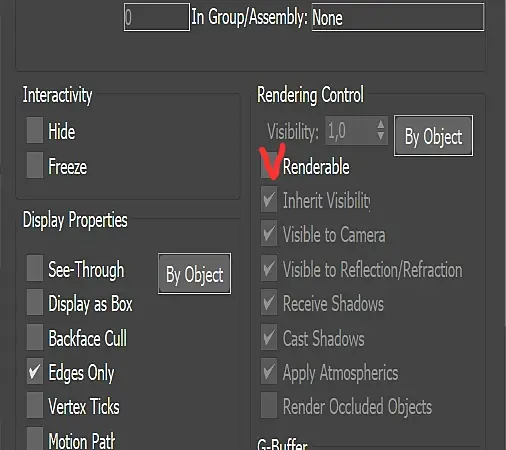Click By Object in Rendering Control

coord(433,136)
